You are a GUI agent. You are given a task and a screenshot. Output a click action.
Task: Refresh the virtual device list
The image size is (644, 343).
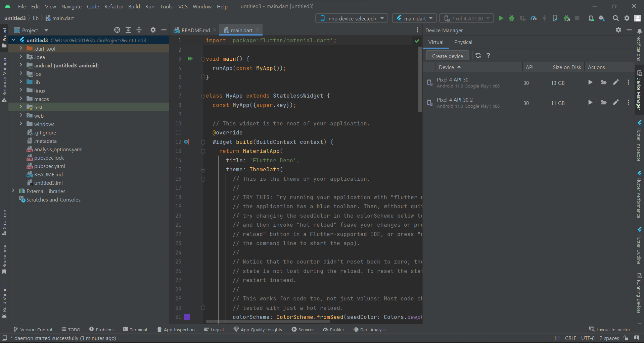[x=478, y=56]
